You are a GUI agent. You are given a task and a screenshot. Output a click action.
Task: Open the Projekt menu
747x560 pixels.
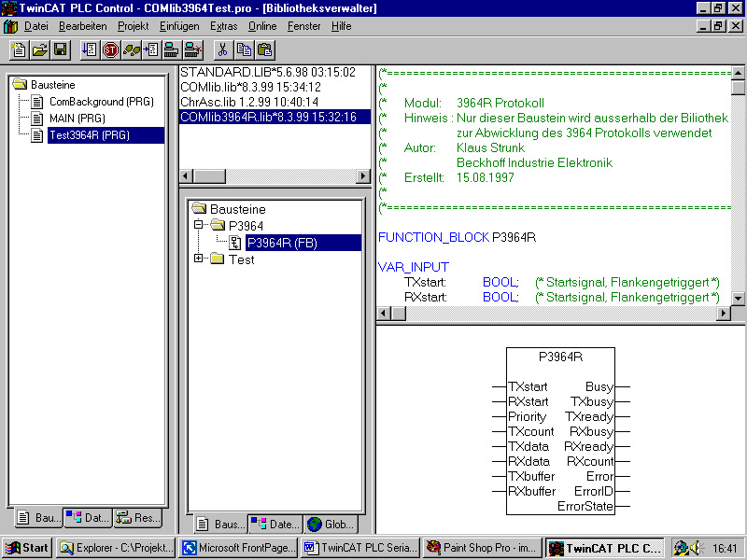133,26
